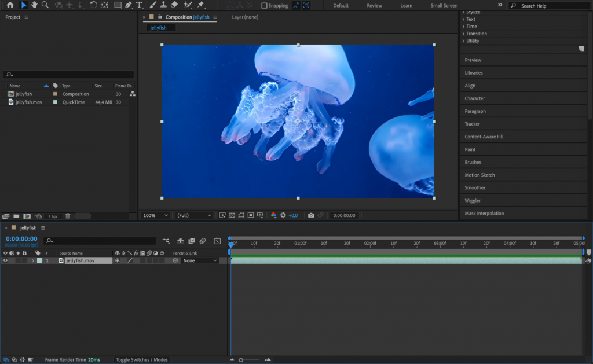Screen dimensions: 593x364
Task: Select the Clone Stamp tool
Action: coord(164,5)
